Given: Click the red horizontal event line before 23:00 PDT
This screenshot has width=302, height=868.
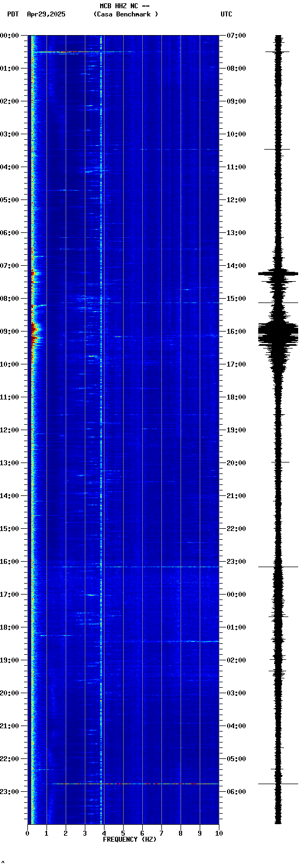Looking at the screenshot, I should click(136, 784).
